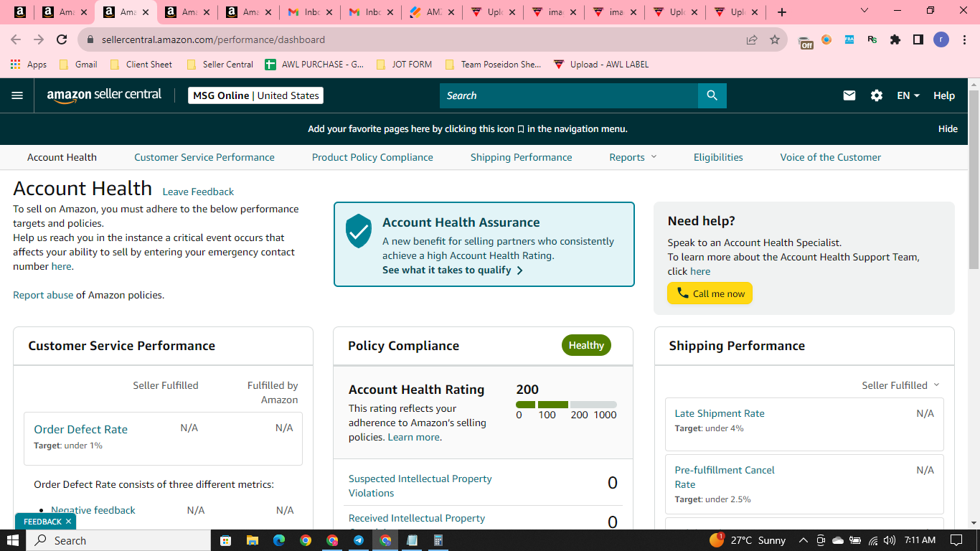This screenshot has width=980, height=551.
Task: Close the FEEDBACK tab widget
Action: (x=68, y=522)
